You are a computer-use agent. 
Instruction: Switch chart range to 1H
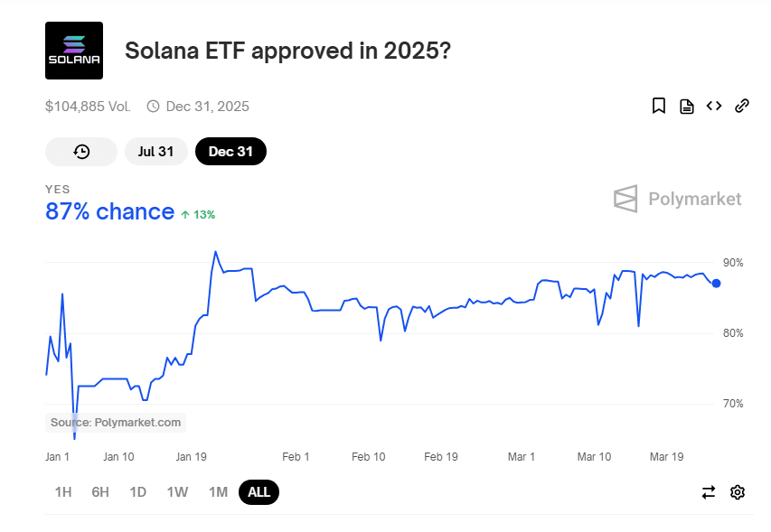63,492
